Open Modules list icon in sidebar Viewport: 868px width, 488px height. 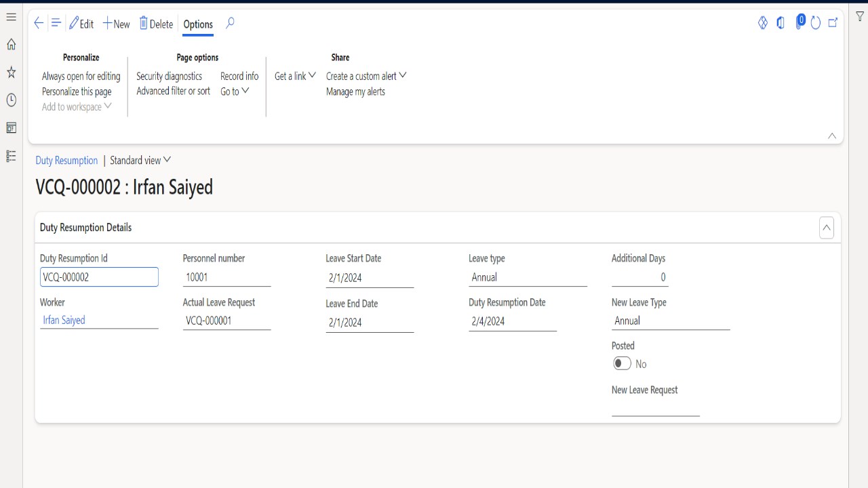(11, 156)
